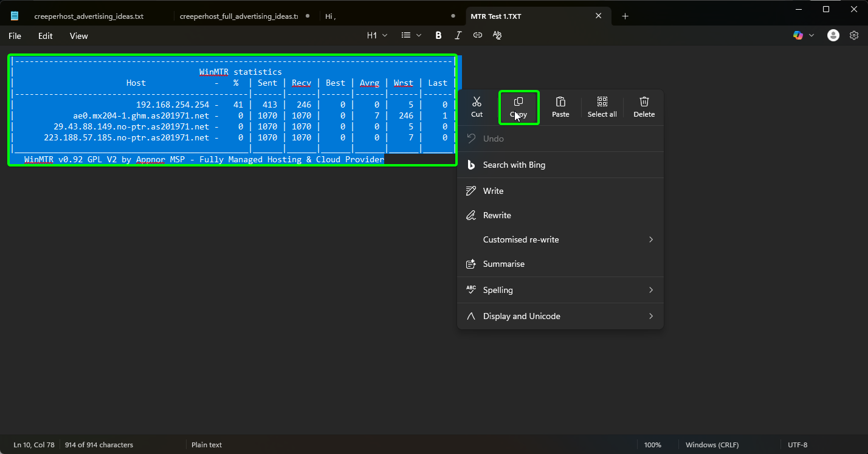868x454 pixels.
Task: Toggle bold formatting in toolbar
Action: [438, 36]
